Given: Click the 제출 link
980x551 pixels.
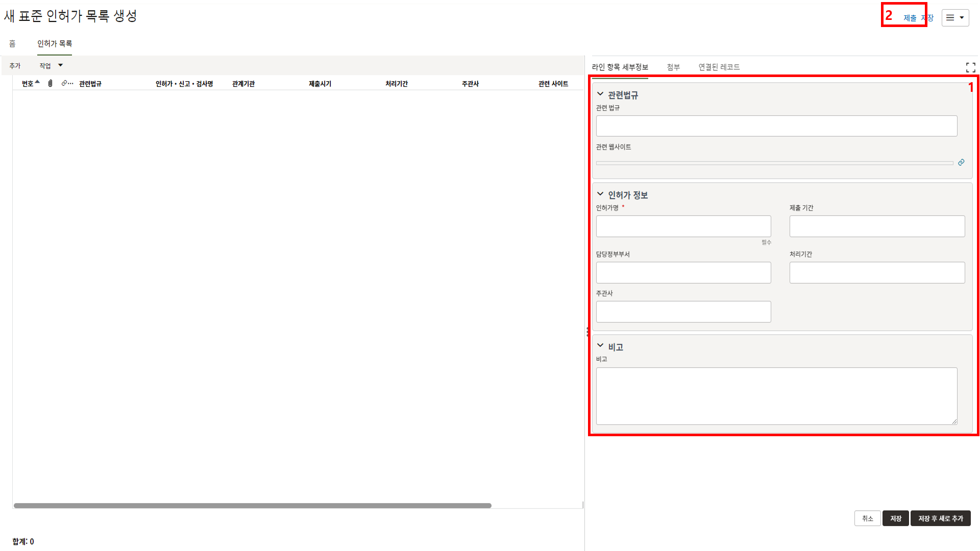Looking at the screenshot, I should [910, 18].
